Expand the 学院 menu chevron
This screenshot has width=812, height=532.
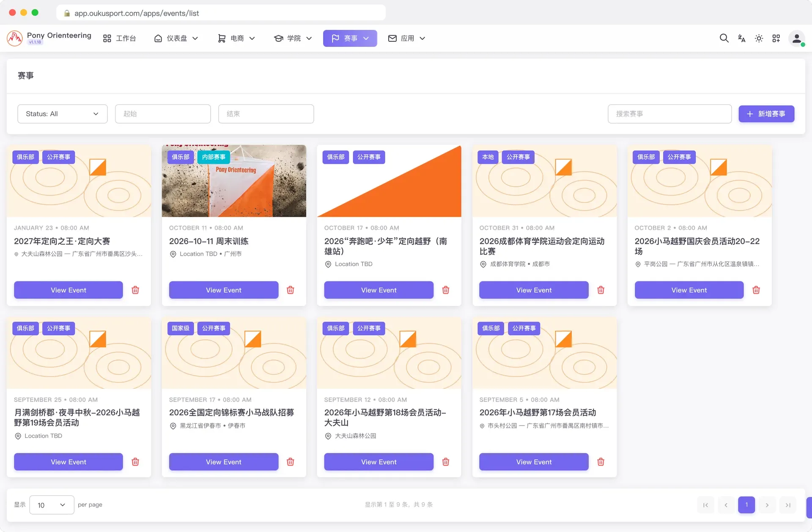(309, 38)
